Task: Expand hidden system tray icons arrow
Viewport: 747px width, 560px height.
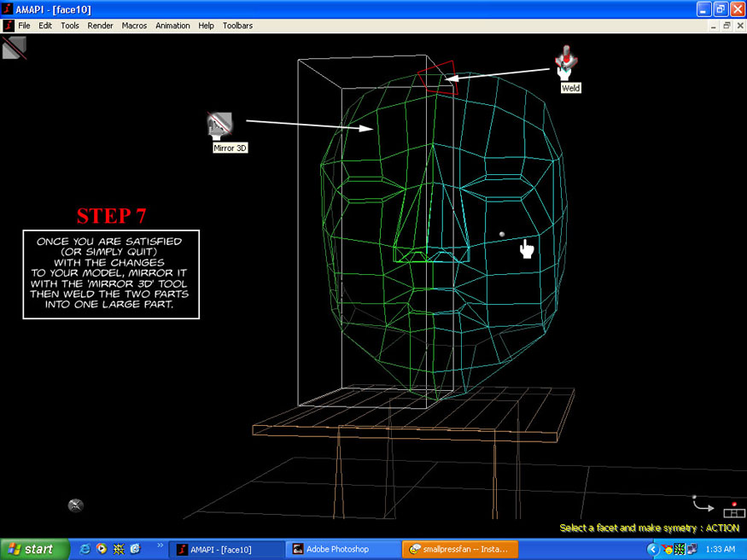Action: tap(653, 549)
